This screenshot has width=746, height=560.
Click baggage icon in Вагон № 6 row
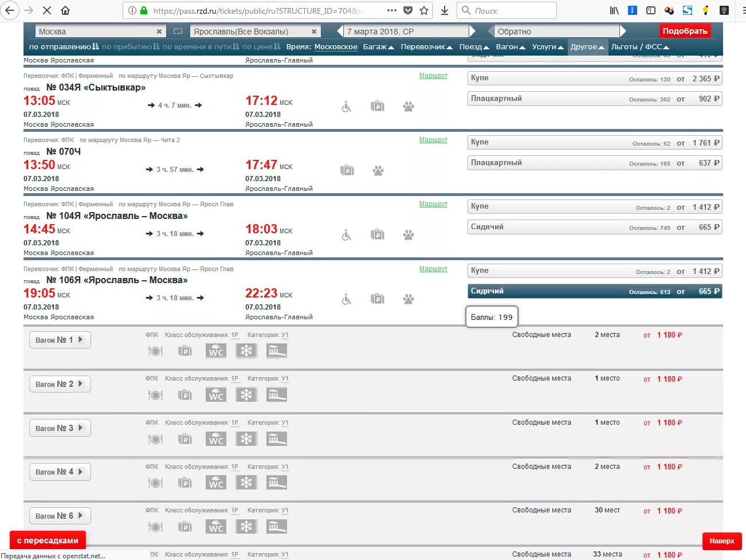184,527
